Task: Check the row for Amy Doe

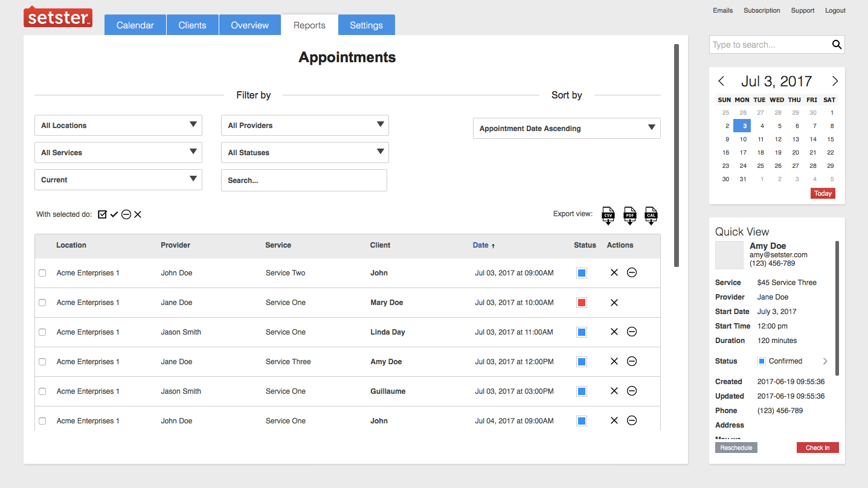Action: 42,362
